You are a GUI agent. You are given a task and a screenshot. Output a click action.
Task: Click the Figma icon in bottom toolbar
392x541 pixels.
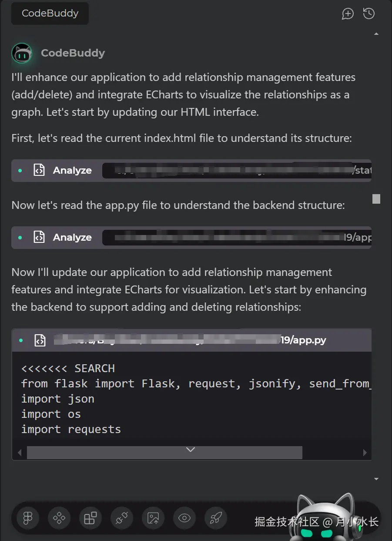(28, 518)
